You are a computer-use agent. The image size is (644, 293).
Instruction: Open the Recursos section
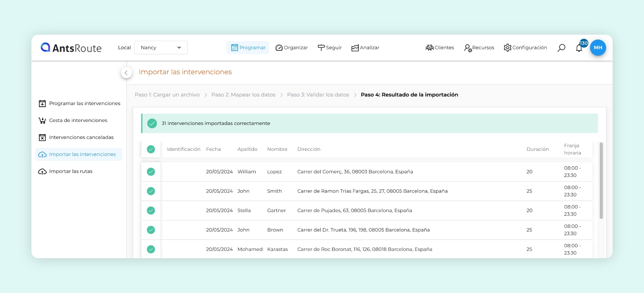(479, 48)
